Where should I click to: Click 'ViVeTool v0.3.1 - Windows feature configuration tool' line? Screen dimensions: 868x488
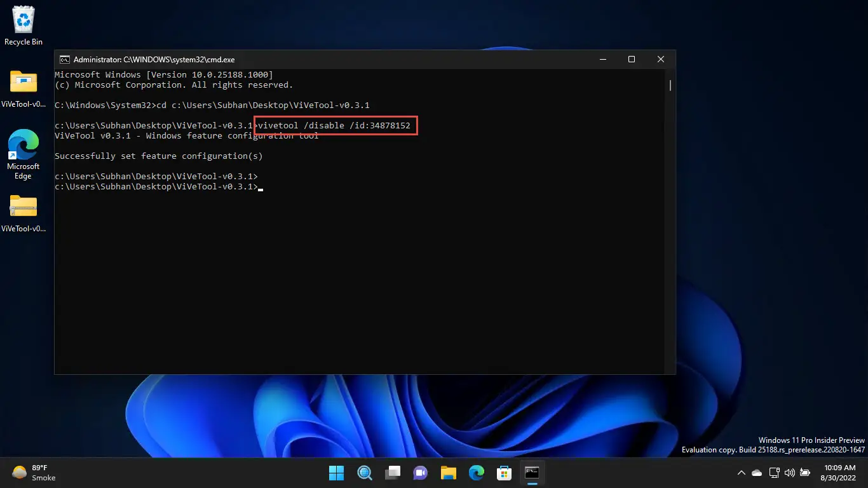(187, 136)
